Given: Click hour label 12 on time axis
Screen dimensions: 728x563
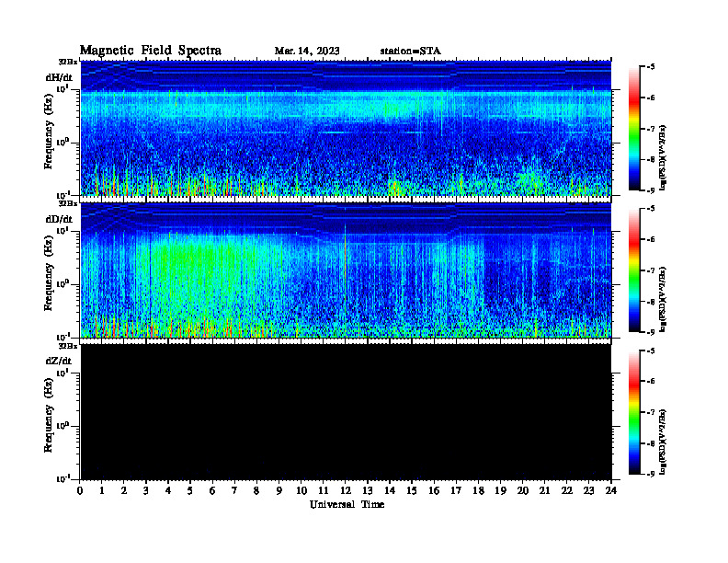Looking at the screenshot, I should click(x=346, y=491).
